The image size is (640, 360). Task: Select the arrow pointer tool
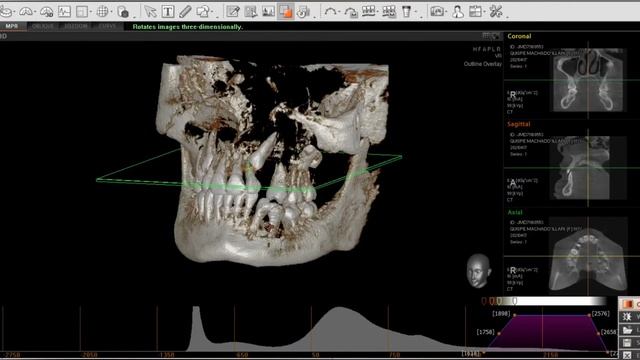[150, 11]
